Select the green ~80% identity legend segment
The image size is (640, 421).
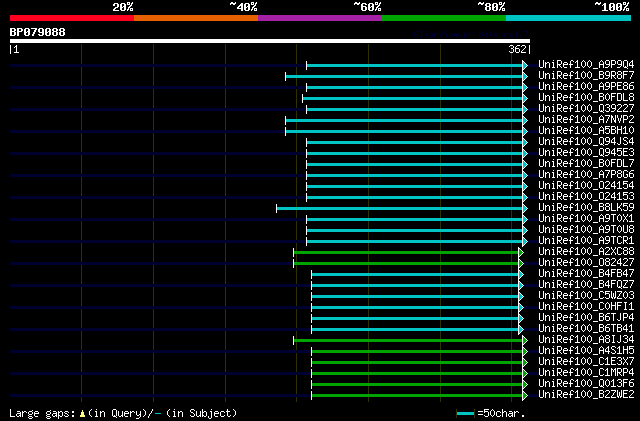pos(444,18)
